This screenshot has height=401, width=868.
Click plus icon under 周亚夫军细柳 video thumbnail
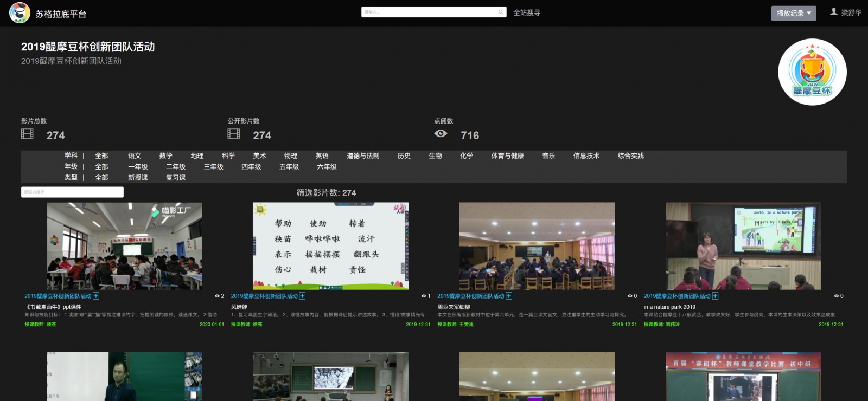pyautogui.click(x=509, y=296)
